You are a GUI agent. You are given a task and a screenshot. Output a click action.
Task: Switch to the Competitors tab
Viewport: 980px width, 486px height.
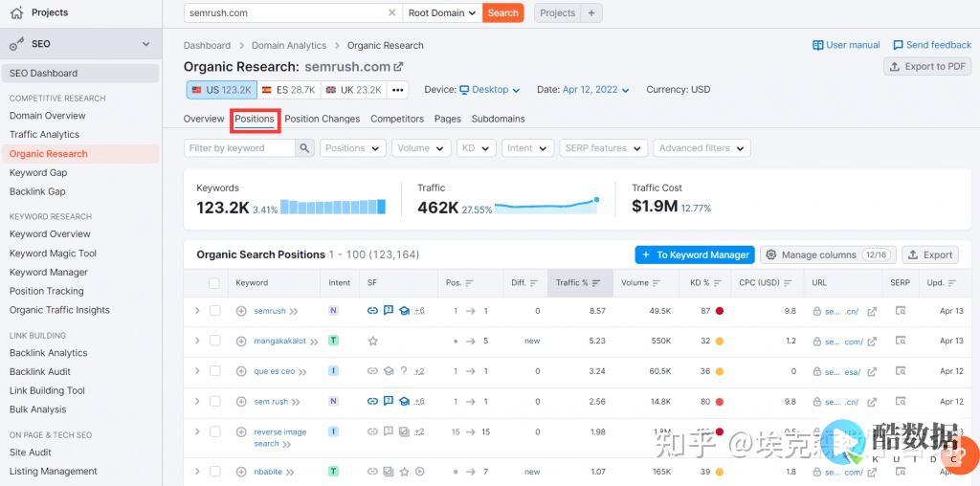[x=397, y=119]
